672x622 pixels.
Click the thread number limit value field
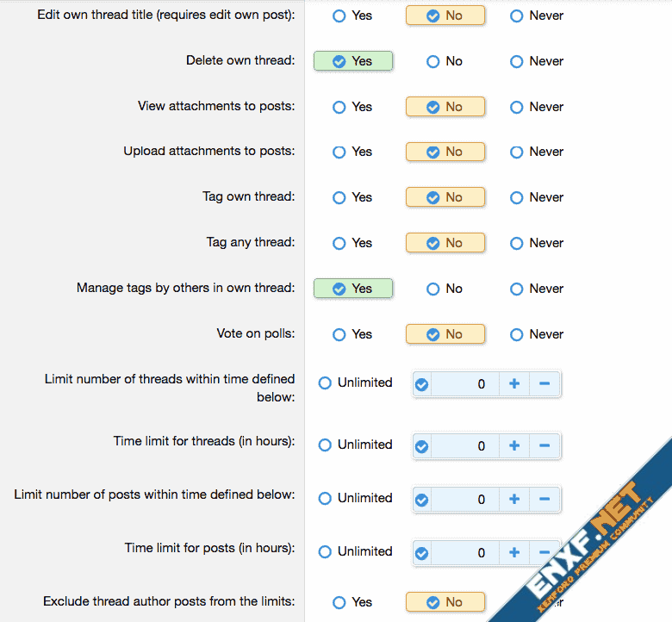point(465,384)
